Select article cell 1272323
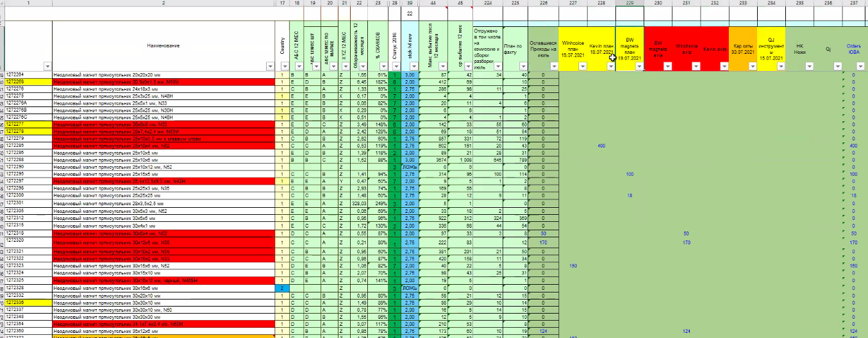868x338 pixels. tap(29, 265)
